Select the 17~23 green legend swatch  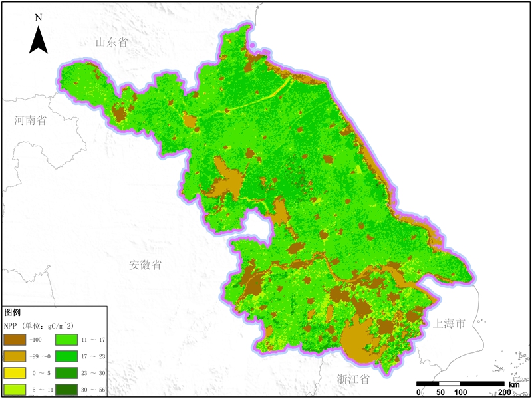pyautogui.click(x=67, y=356)
